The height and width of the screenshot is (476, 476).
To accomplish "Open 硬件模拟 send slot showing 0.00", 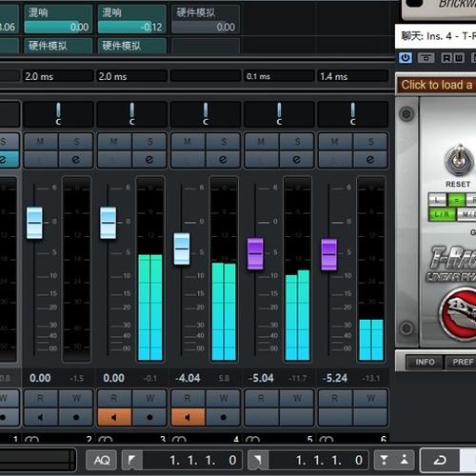I will pos(206,19).
